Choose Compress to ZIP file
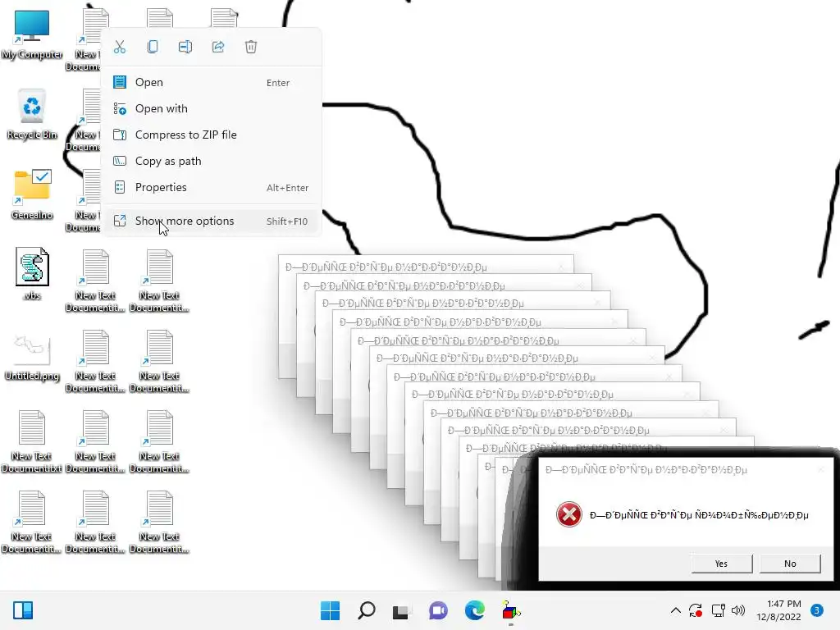Viewport: 840px width, 630px height. [x=212, y=135]
